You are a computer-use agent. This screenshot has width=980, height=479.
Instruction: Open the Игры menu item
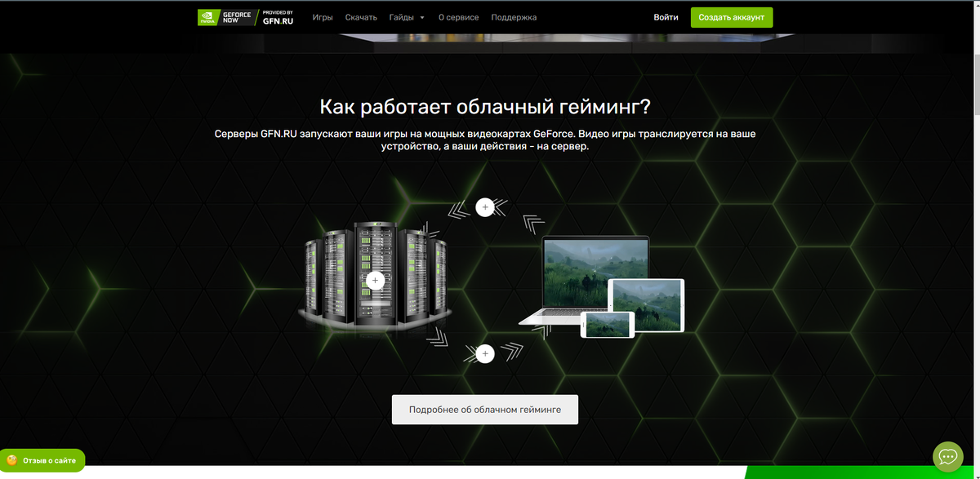[x=323, y=17]
